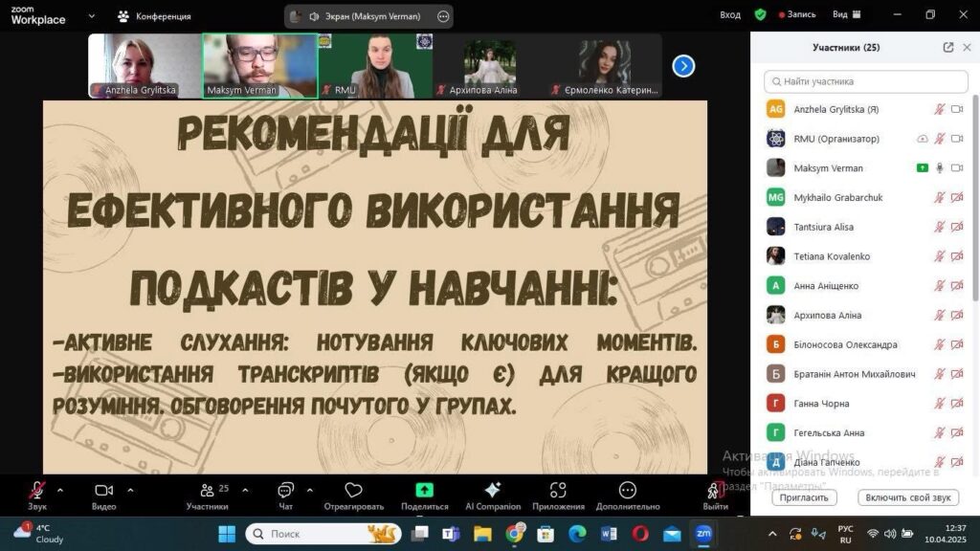
Task: Click the Включить свой звук button
Action: [x=907, y=497]
